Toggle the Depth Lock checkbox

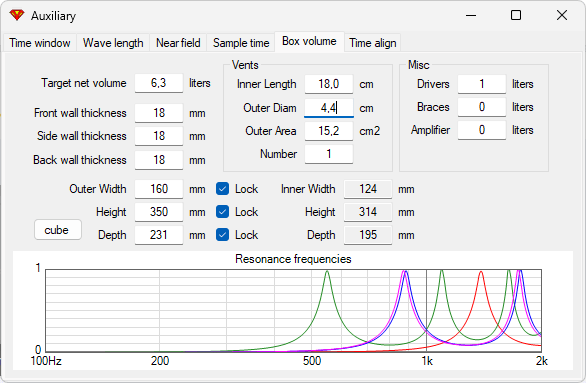click(x=222, y=235)
